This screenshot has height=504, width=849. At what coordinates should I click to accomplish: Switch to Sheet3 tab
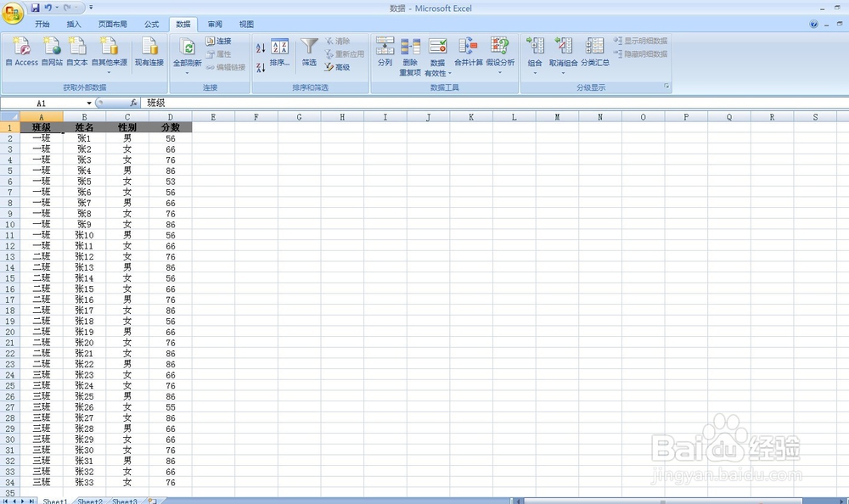[x=124, y=501]
